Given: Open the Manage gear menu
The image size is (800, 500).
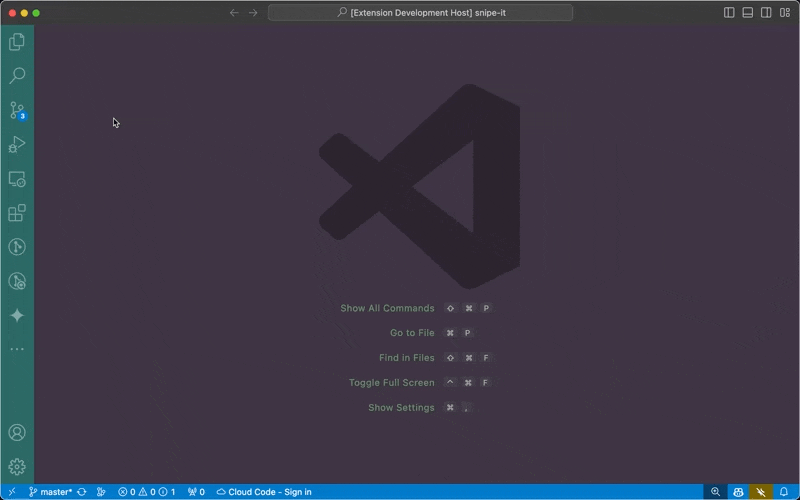Looking at the screenshot, I should pyautogui.click(x=17, y=466).
